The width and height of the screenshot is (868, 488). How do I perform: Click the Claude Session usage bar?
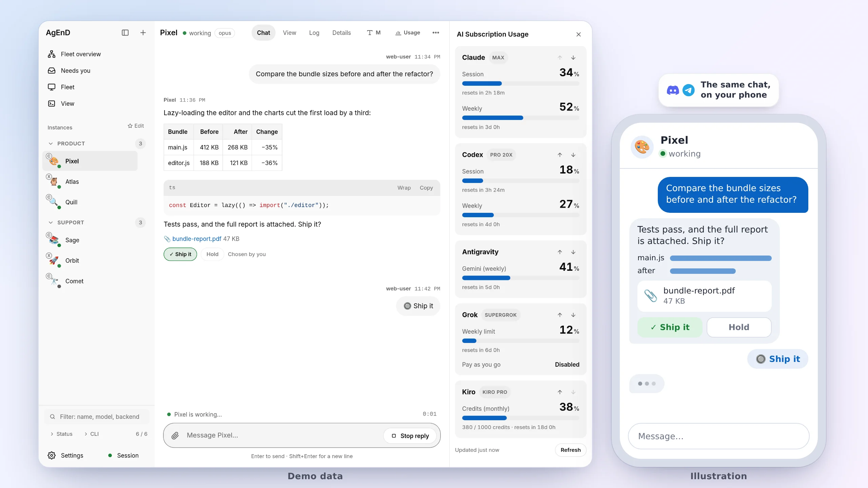pos(521,83)
